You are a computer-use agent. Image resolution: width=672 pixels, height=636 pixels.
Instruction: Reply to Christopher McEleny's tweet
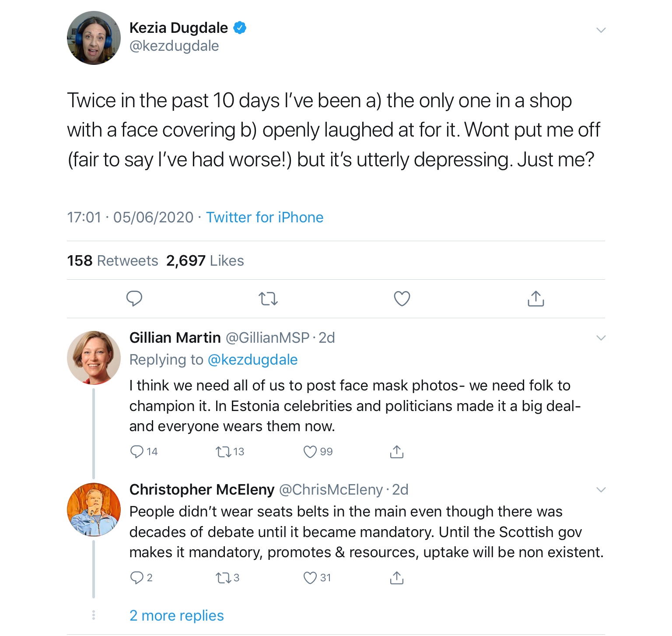coord(137,578)
